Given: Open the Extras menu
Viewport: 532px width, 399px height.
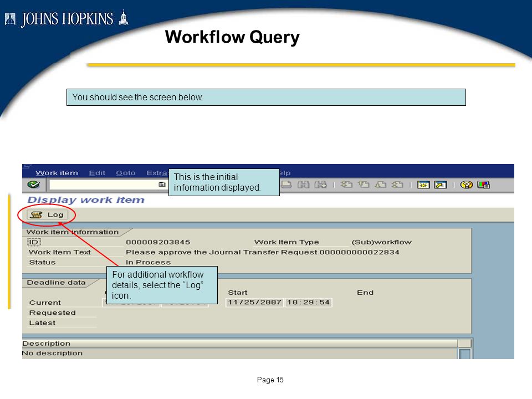Looking at the screenshot, I should 157,173.
